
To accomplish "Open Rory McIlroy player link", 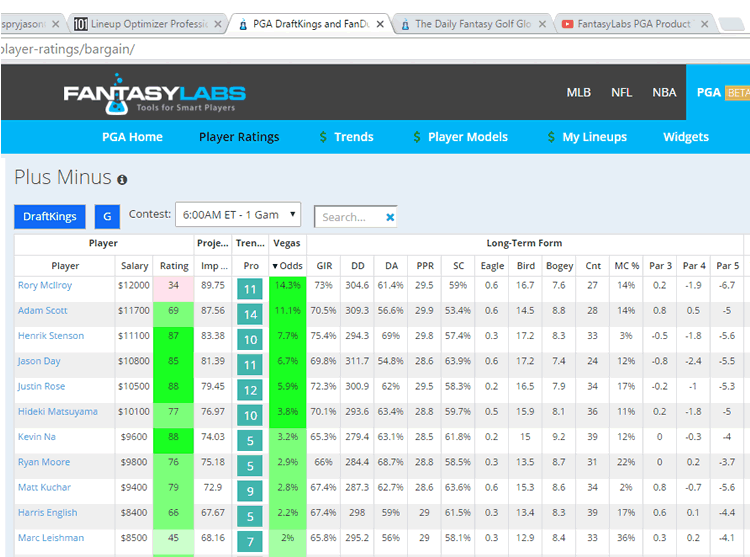I will coord(45,285).
